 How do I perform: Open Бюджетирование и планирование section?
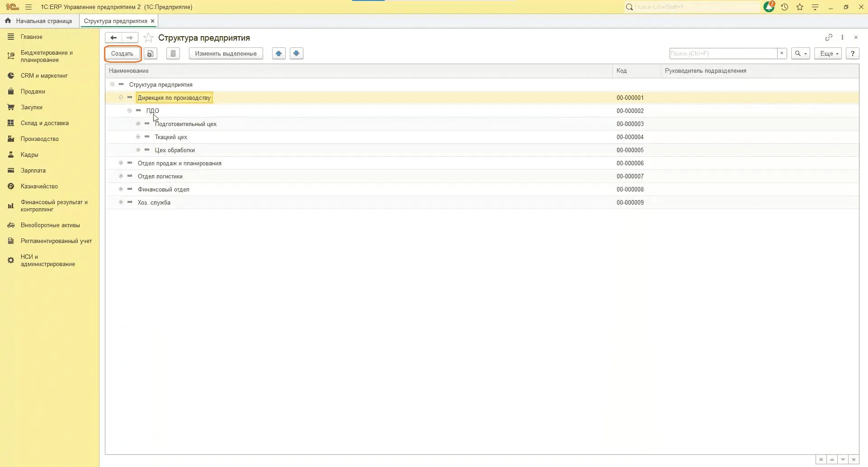tap(47, 56)
